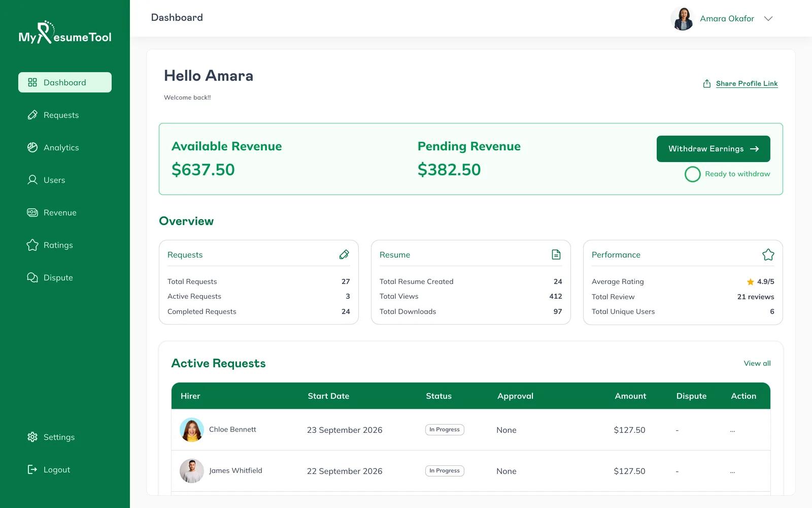Open the action menu dots for James Whitfield
This screenshot has height=508, width=812.
[732, 471]
